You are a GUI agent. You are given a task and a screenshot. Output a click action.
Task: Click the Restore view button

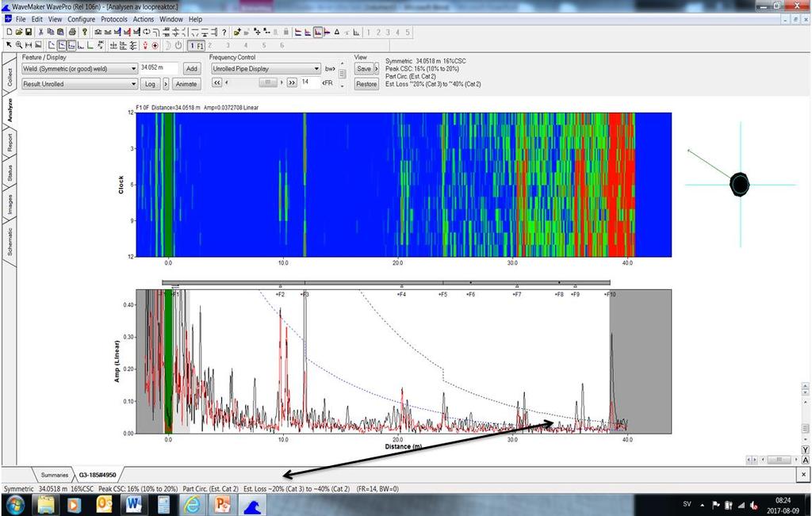pos(366,84)
